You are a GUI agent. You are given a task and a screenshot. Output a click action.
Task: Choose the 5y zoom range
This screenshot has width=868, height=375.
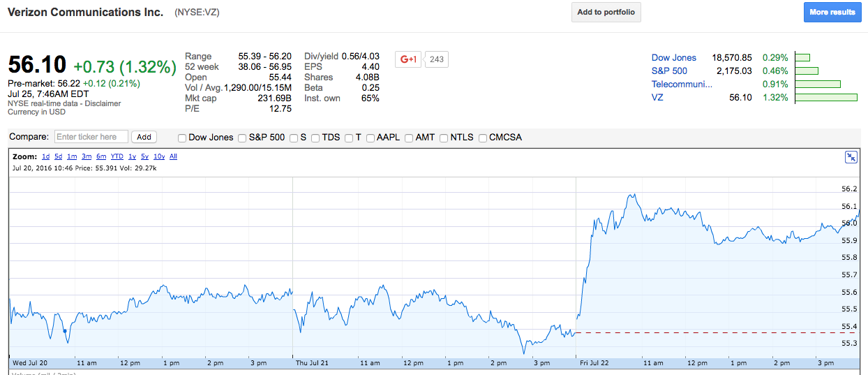(144, 156)
